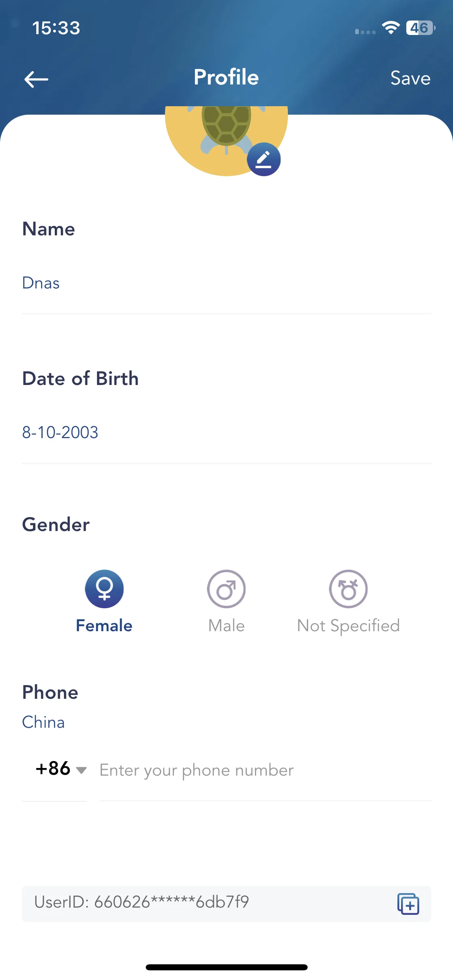Tap Save in the header
The height and width of the screenshot is (980, 453).
410,78
